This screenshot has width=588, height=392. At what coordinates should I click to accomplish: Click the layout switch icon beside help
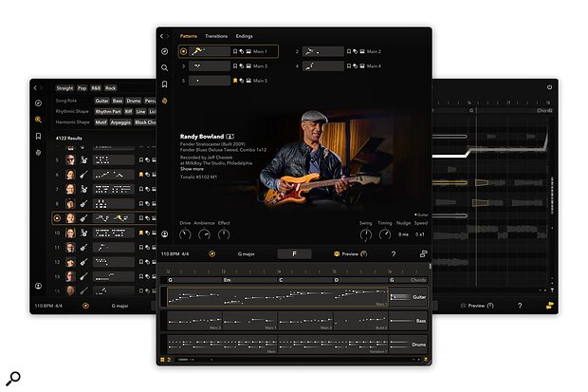click(x=422, y=253)
